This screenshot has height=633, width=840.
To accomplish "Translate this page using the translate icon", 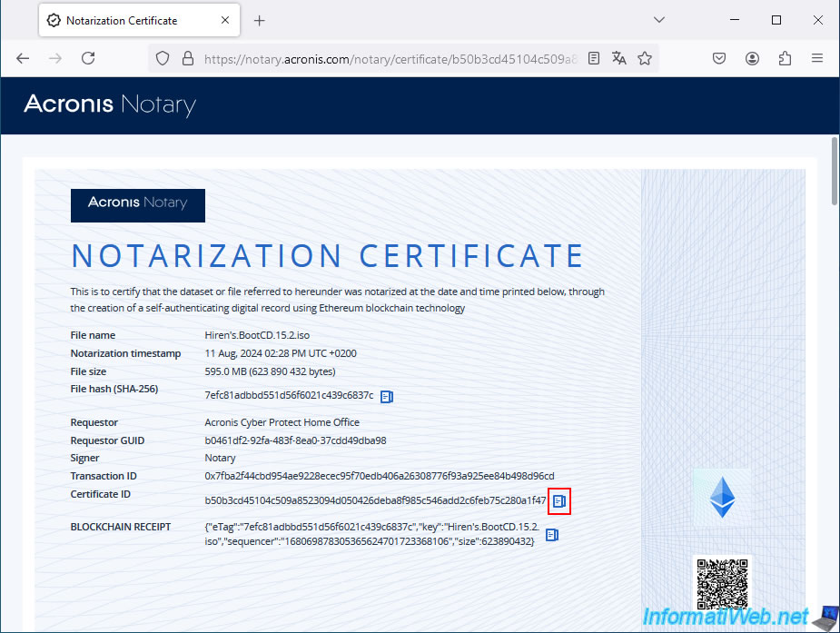I will [618, 58].
